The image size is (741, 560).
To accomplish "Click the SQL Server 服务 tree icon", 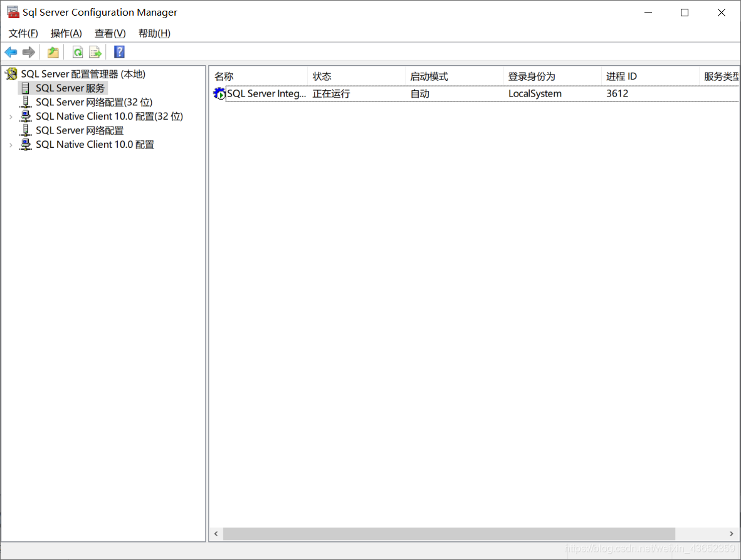I will click(x=26, y=88).
